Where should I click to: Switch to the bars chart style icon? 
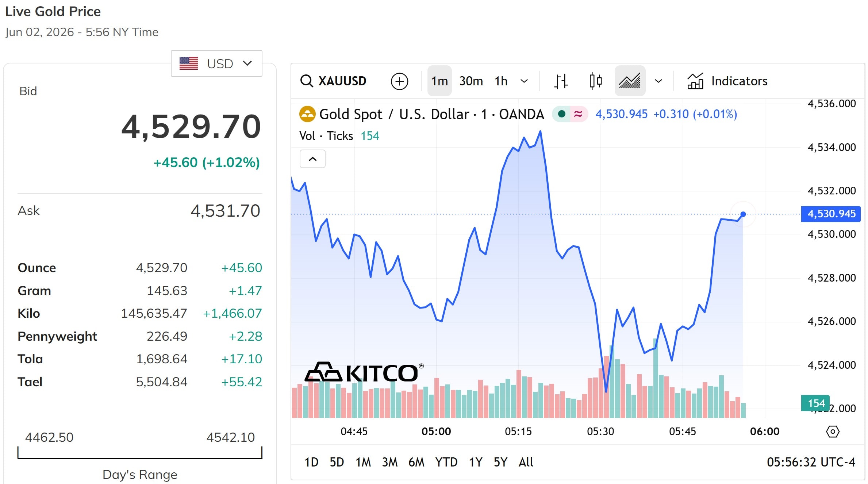point(561,81)
